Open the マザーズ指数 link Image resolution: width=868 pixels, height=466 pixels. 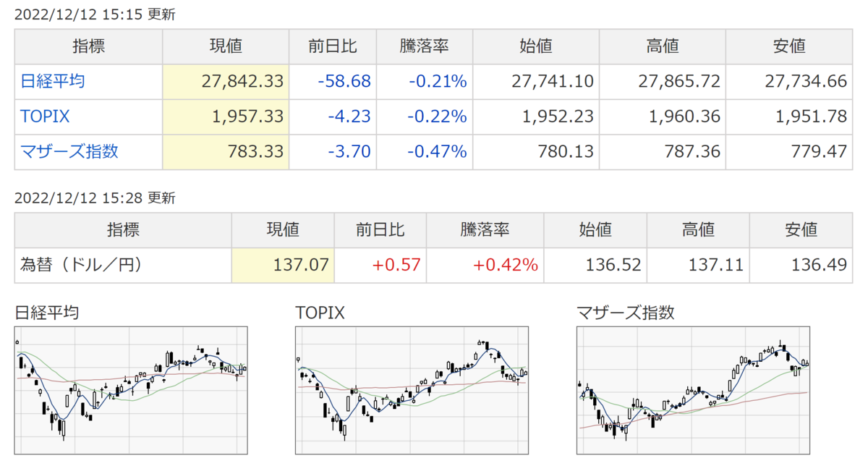pos(69,152)
